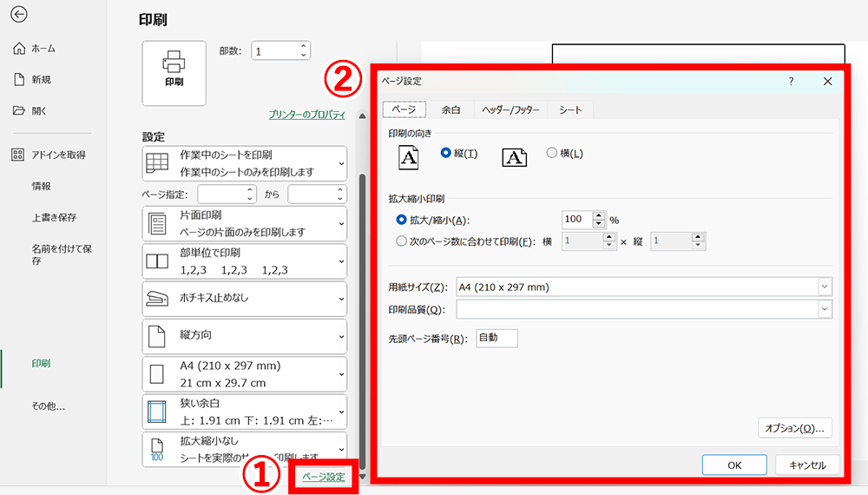
Task: Click the ホチキス止めなし stapler icon
Action: click(x=157, y=299)
